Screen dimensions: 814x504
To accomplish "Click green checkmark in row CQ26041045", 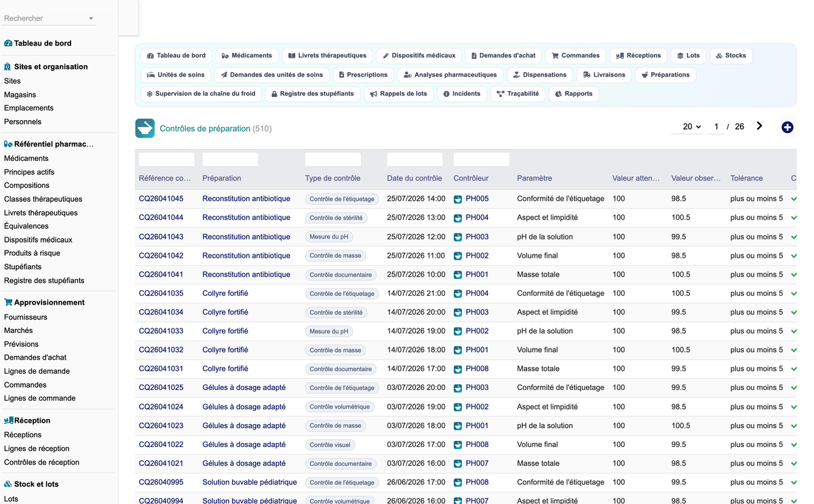I will coord(794,199).
